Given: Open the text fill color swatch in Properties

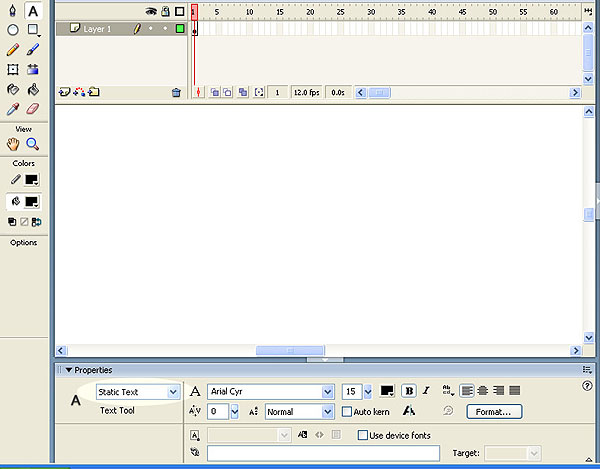Looking at the screenshot, I should click(x=387, y=391).
